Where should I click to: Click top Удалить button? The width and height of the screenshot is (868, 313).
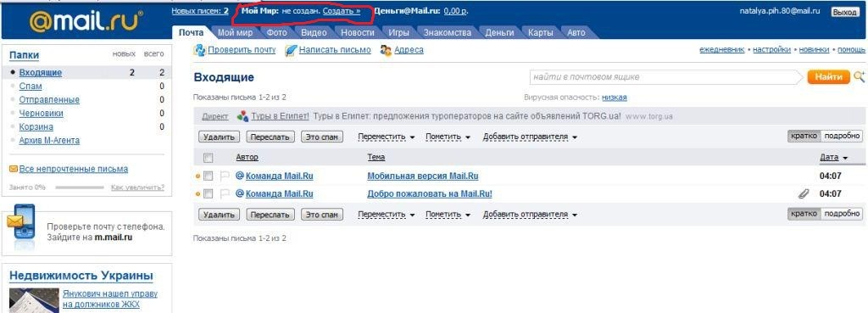219,137
